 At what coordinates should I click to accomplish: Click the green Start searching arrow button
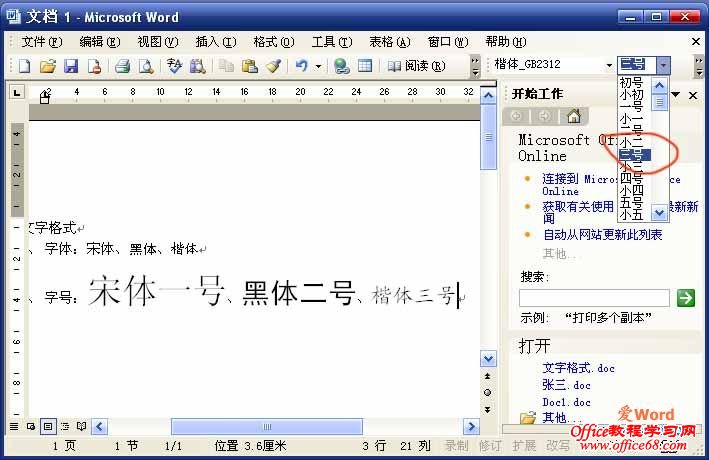coord(685,298)
